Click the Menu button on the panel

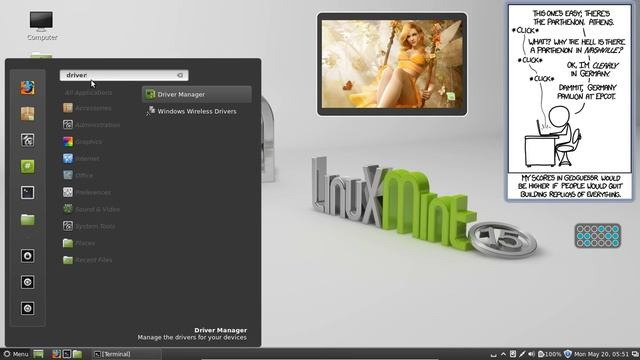click(x=16, y=354)
